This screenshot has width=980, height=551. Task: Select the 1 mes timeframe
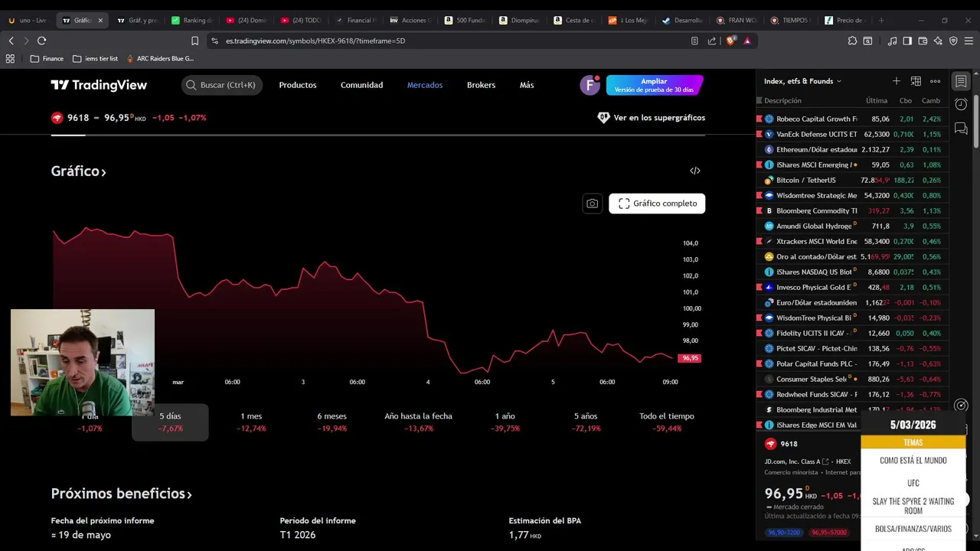251,422
